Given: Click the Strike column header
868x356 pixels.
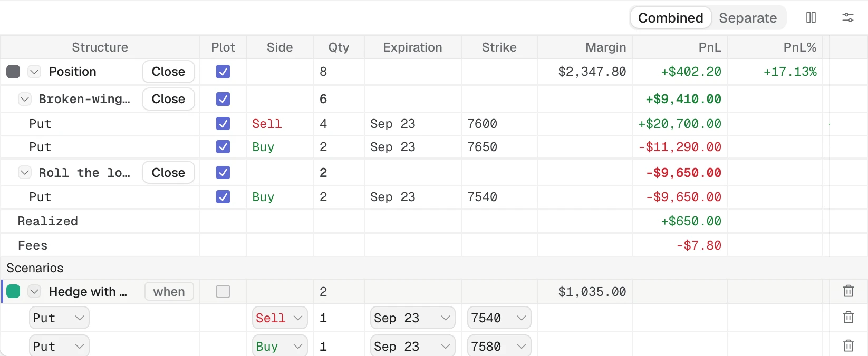Looking at the screenshot, I should pyautogui.click(x=499, y=47).
